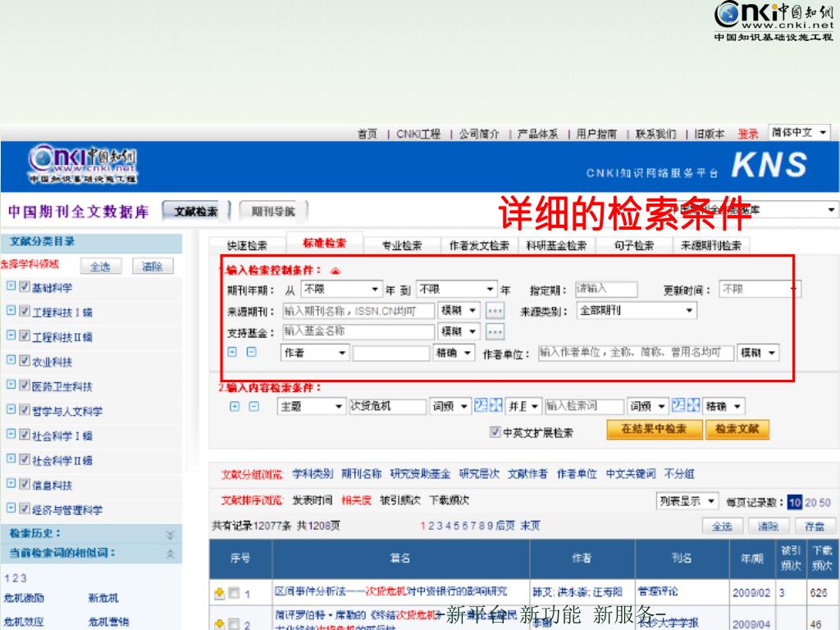Image resolution: width=840 pixels, height=630 pixels.
Task: Switch to 快速检索 tab
Action: (247, 245)
